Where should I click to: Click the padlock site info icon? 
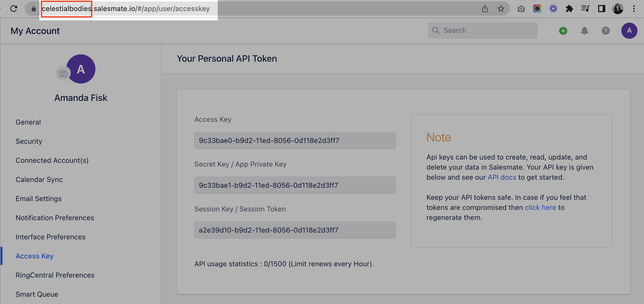(x=33, y=9)
